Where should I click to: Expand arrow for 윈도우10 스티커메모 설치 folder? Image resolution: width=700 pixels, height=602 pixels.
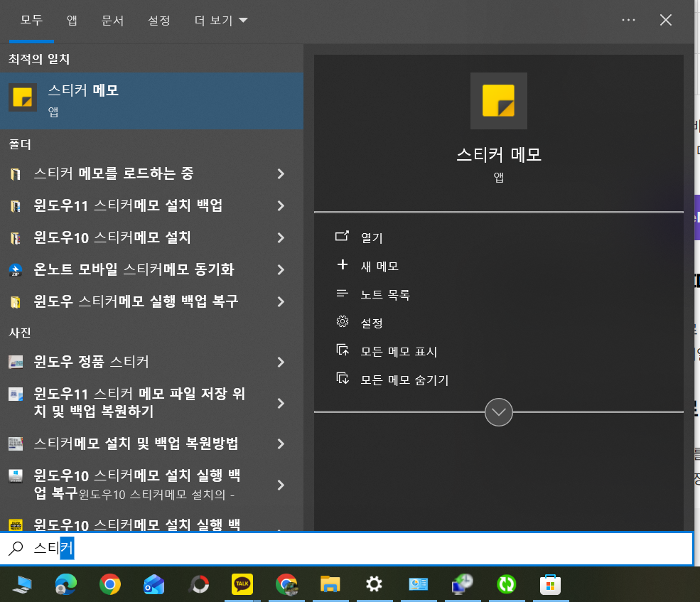coord(281,238)
